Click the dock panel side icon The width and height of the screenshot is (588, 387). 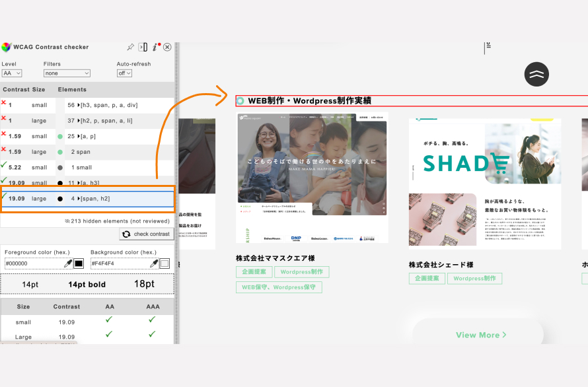click(x=143, y=48)
